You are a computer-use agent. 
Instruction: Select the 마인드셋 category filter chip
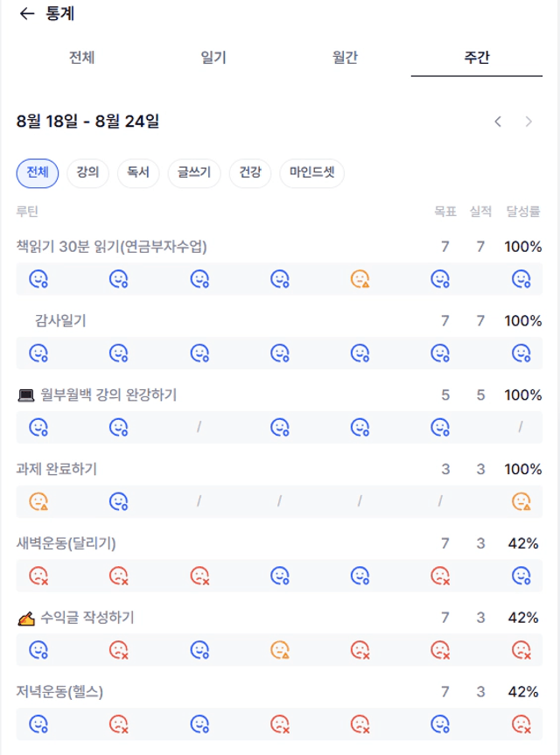click(x=312, y=173)
